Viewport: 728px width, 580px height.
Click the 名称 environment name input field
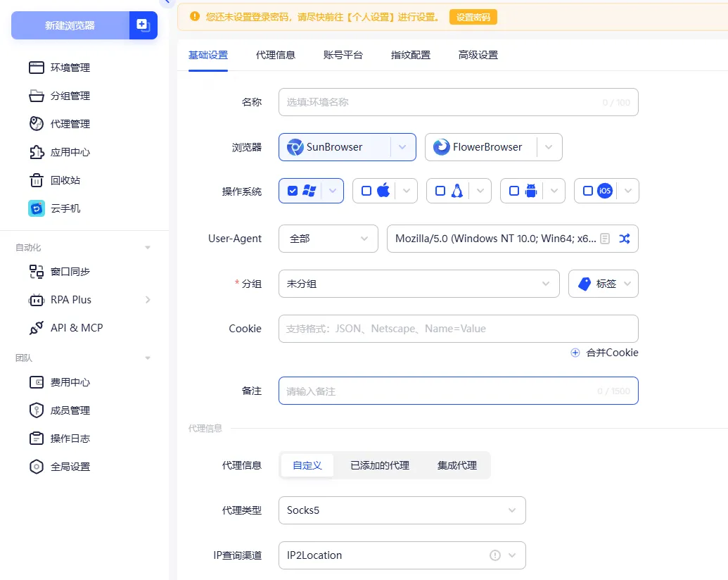[458, 101]
